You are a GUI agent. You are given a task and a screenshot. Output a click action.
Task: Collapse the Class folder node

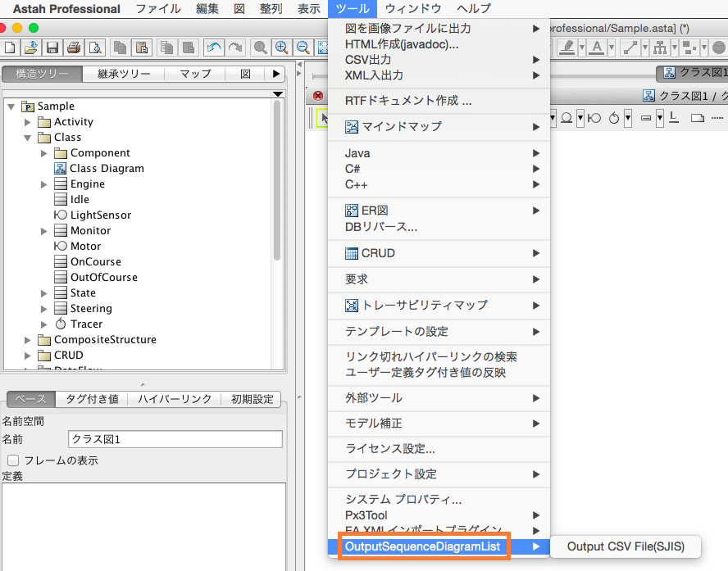click(27, 138)
